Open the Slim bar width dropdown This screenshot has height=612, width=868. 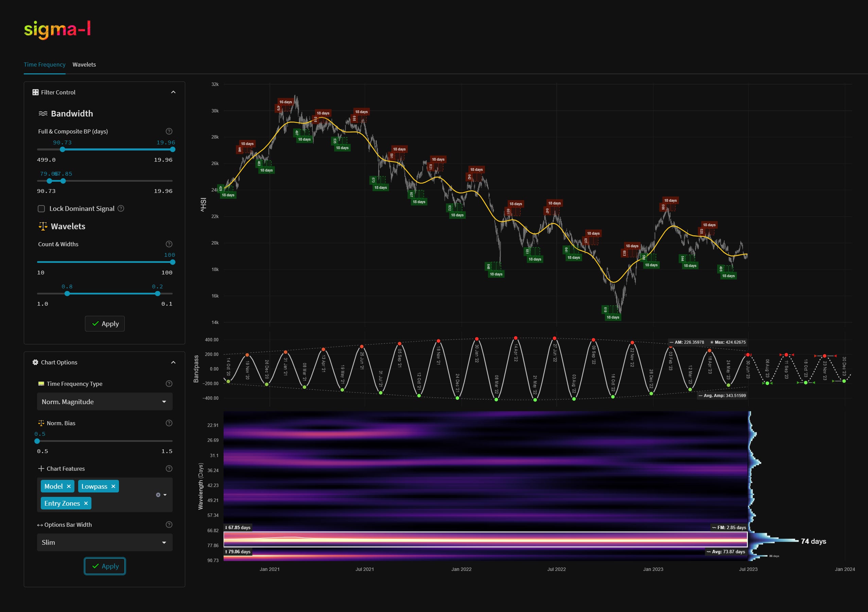(x=105, y=542)
